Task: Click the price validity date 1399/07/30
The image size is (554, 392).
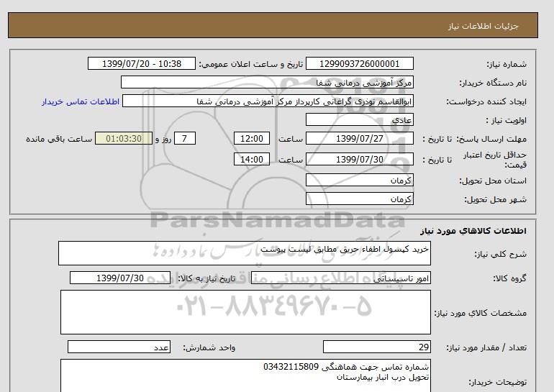Action: coord(359,159)
